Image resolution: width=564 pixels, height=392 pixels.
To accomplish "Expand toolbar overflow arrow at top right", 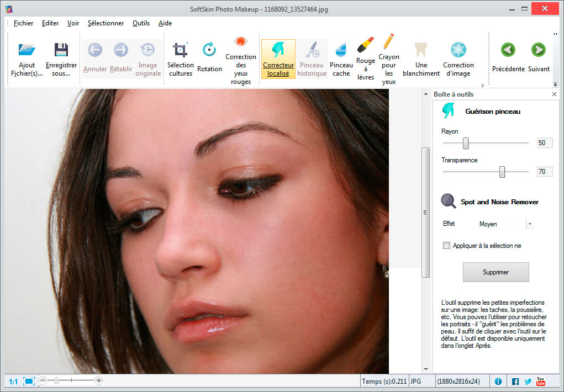I will pos(556,34).
